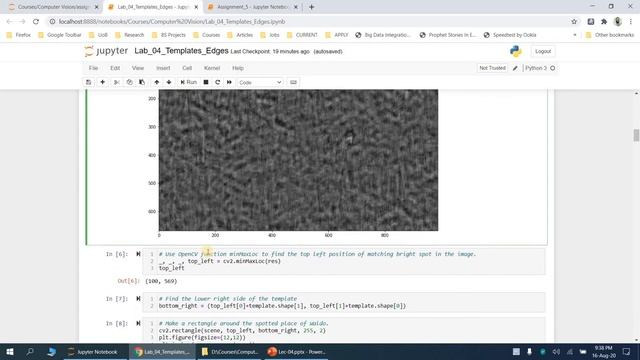Open the Help menu
The height and width of the screenshot is (360, 640).
click(238, 68)
